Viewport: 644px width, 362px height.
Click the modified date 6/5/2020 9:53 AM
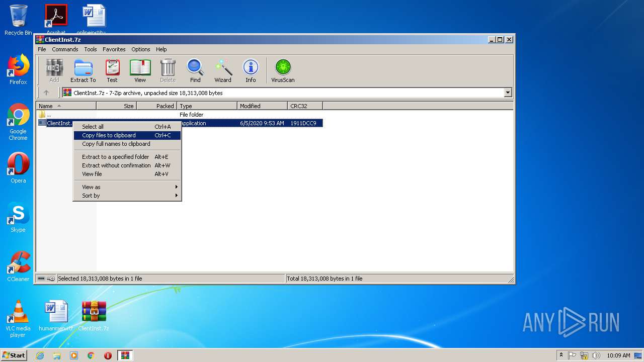pos(262,123)
